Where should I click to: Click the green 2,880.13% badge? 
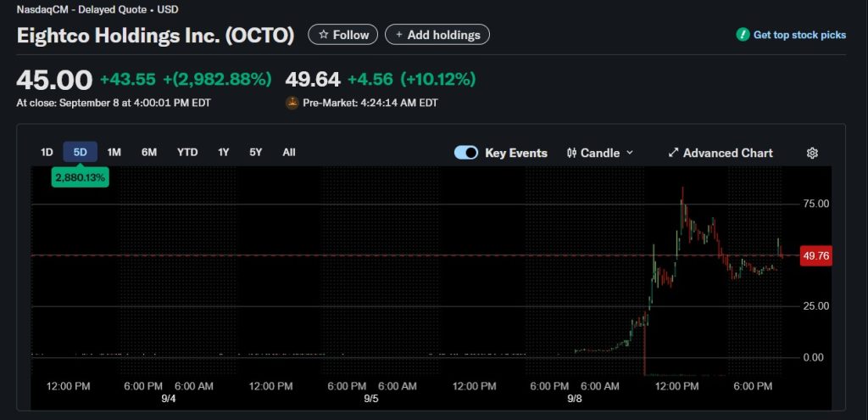point(80,177)
